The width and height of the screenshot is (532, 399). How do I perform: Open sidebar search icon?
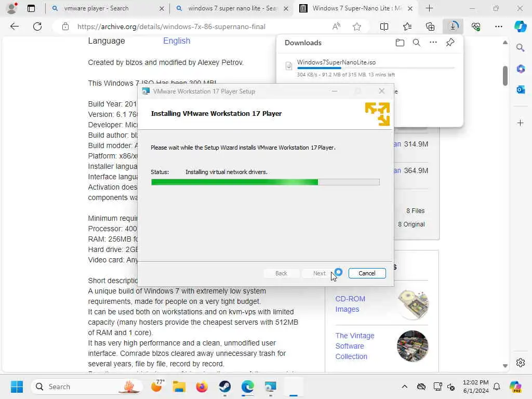point(521,48)
